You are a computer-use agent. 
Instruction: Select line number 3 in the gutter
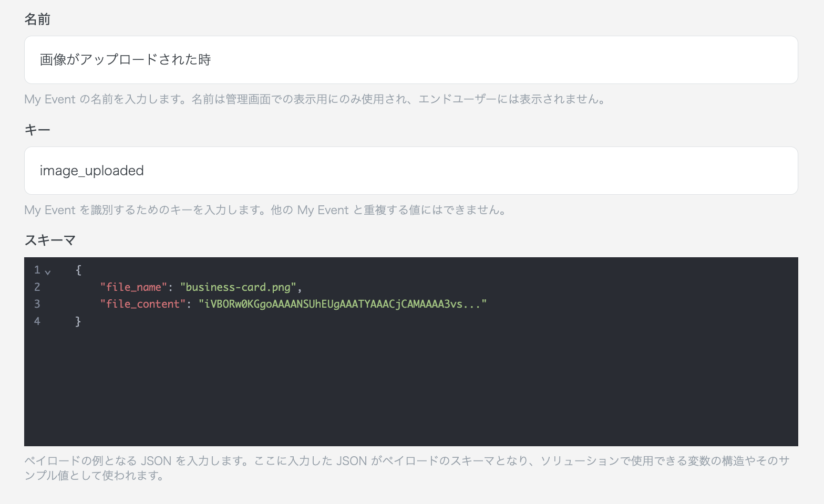[37, 304]
